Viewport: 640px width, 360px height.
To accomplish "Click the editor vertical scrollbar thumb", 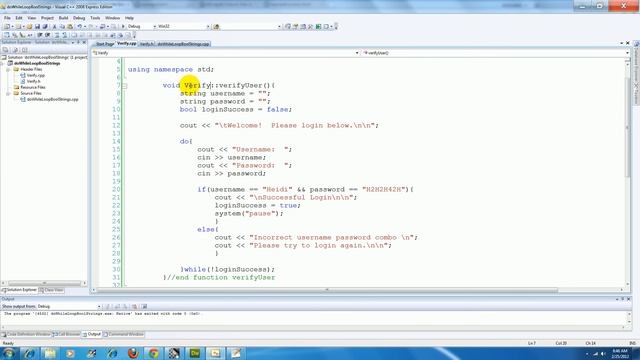I will (627, 127).
